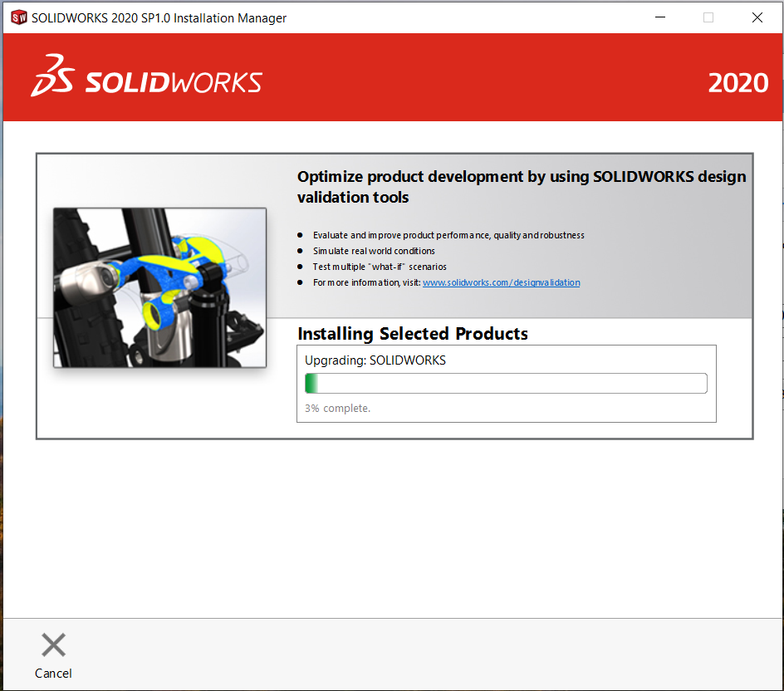Click 'Optimize product development' headline
784x691 pixels.
click(x=522, y=187)
